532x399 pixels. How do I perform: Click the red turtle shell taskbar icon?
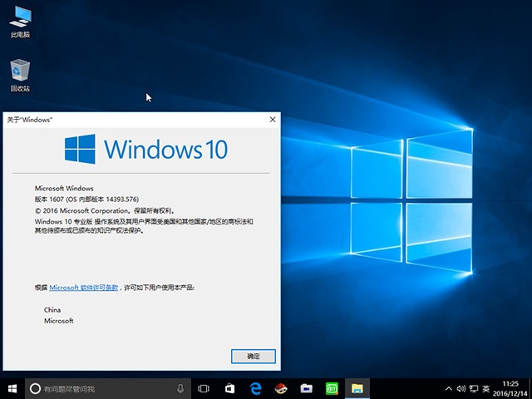281,388
